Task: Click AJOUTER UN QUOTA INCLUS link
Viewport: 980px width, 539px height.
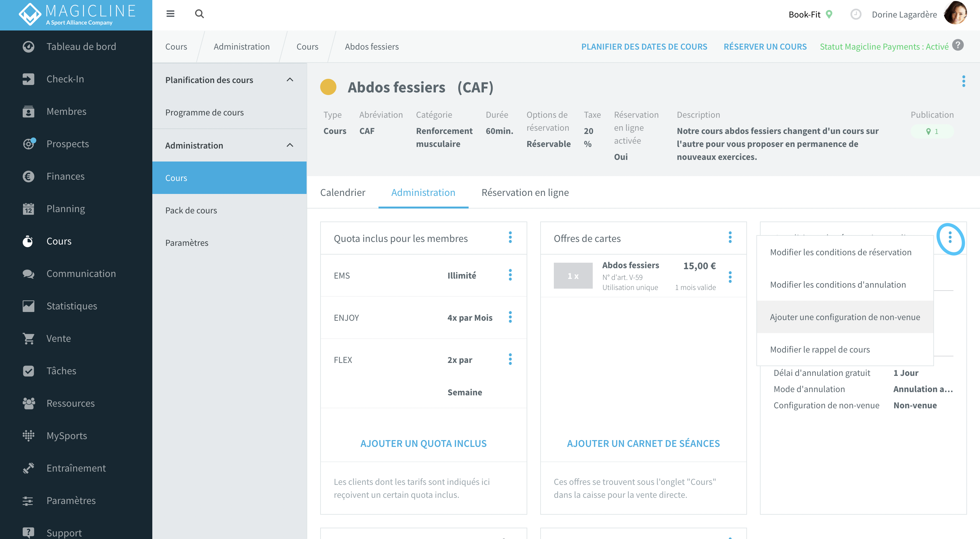Action: coord(424,443)
